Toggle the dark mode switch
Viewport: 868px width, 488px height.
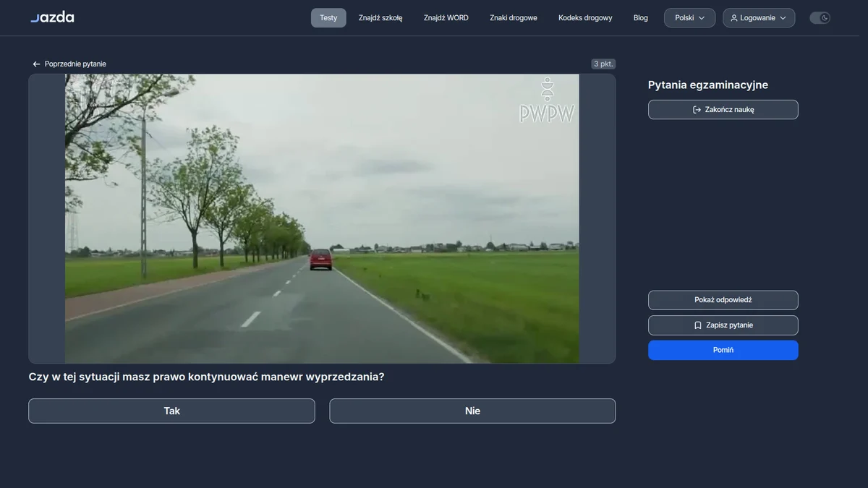pos(820,18)
